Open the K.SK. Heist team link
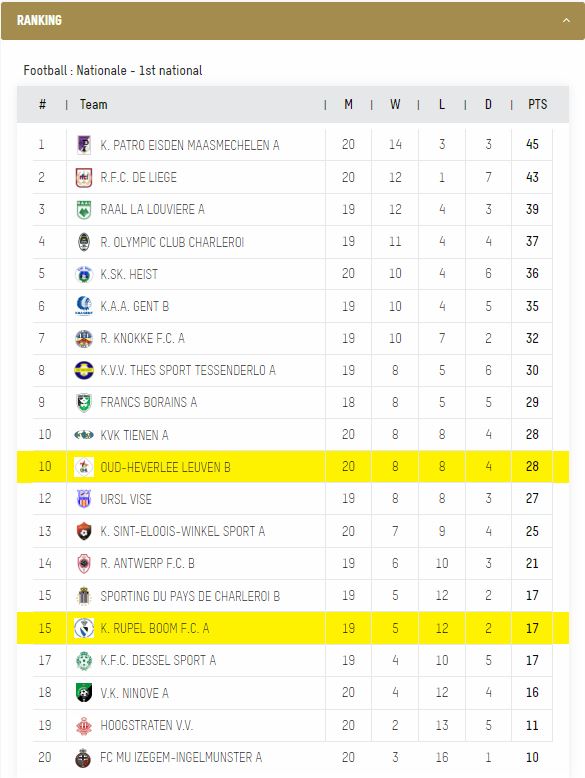Screen dimensions: 585x778 click(x=129, y=274)
